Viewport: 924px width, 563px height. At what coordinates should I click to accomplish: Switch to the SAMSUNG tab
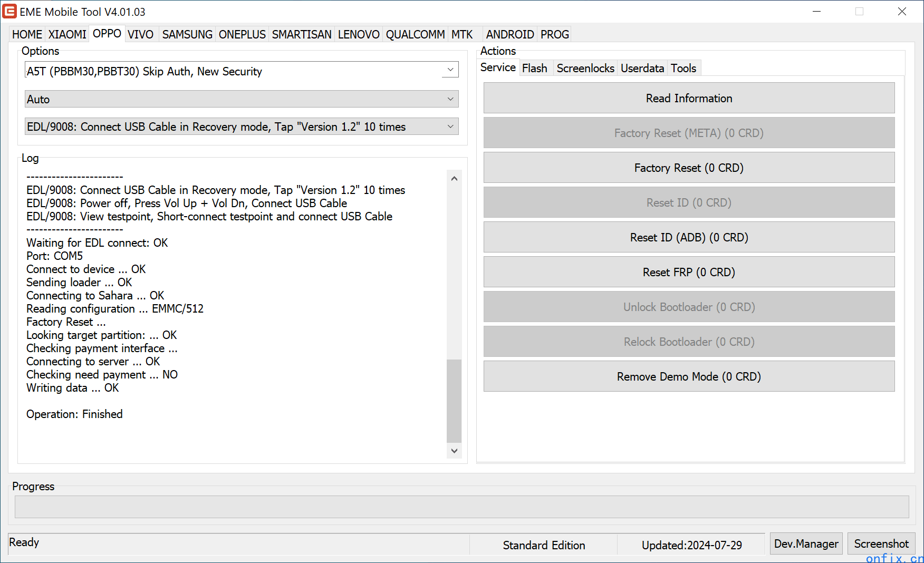pos(187,34)
